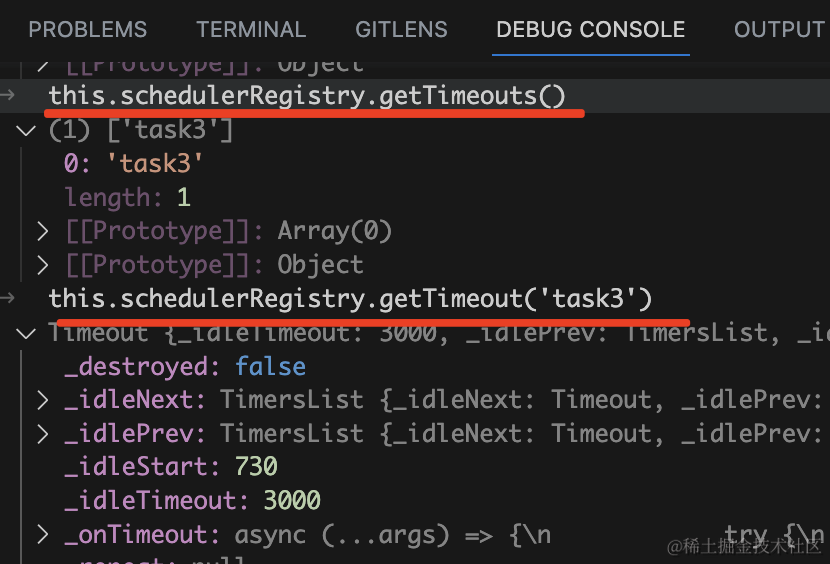Switch to the PROBLEMS tab
830x564 pixels.
(87, 30)
